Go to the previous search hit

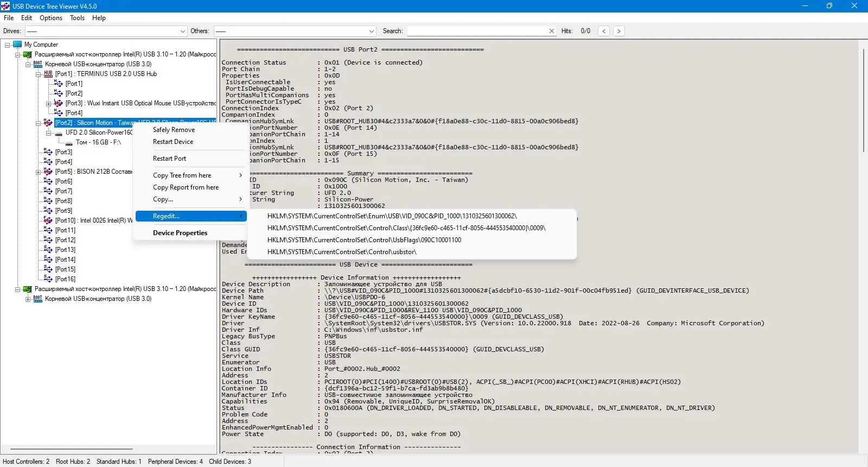[604, 31]
